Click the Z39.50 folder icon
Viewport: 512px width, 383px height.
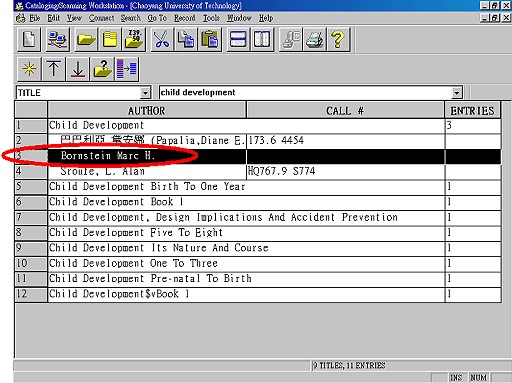[x=134, y=40]
